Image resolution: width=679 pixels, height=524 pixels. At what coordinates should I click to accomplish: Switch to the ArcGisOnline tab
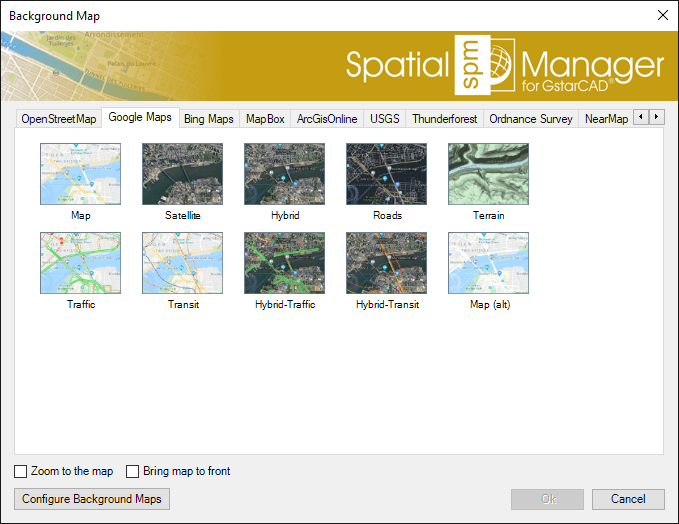point(327,119)
